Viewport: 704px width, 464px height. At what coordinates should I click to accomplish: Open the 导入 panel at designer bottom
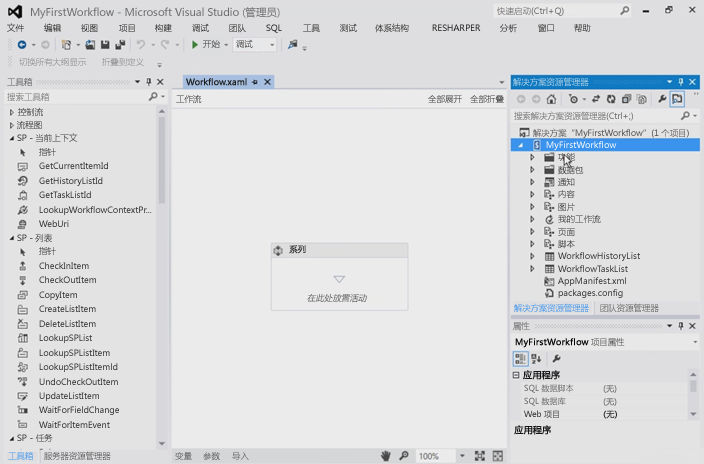(x=240, y=456)
